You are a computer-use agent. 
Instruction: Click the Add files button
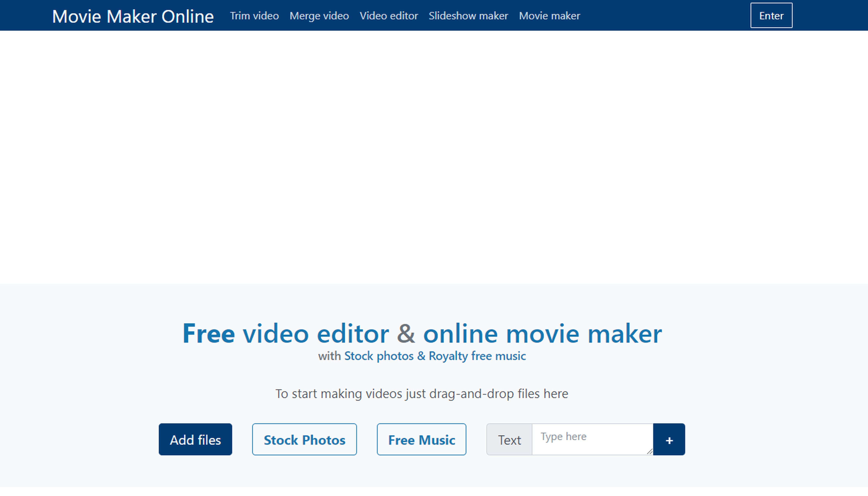pos(195,439)
